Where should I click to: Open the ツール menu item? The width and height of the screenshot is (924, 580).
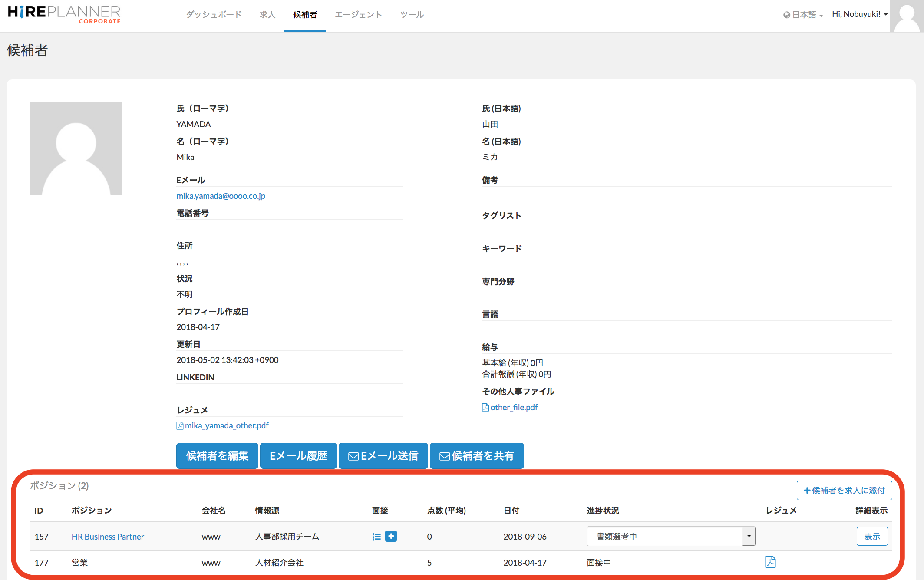[x=412, y=15]
